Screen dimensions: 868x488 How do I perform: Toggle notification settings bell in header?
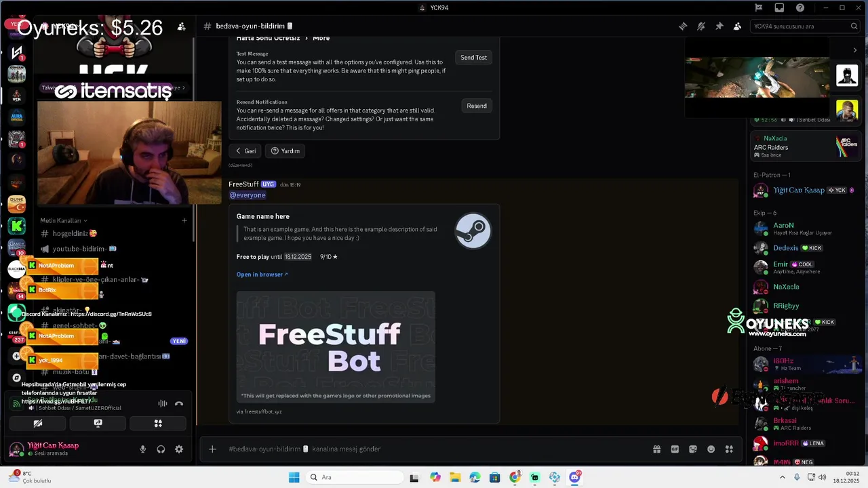[701, 26]
